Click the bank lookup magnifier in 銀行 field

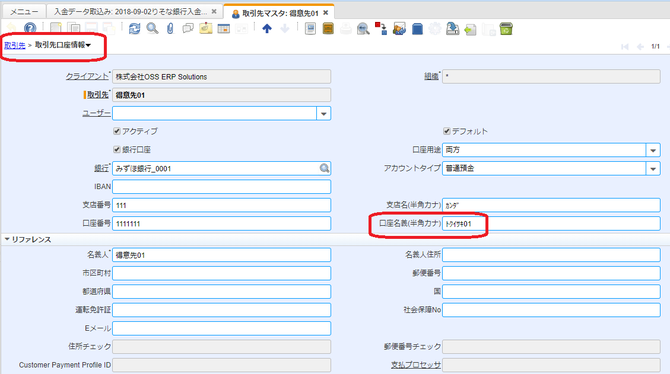pyautogui.click(x=324, y=168)
